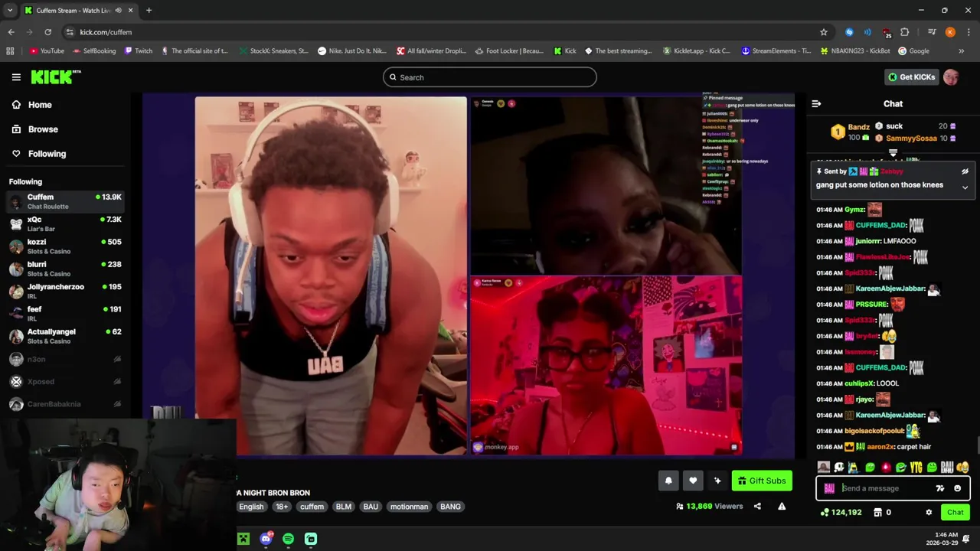Expand the pinned message chevron

tap(965, 187)
